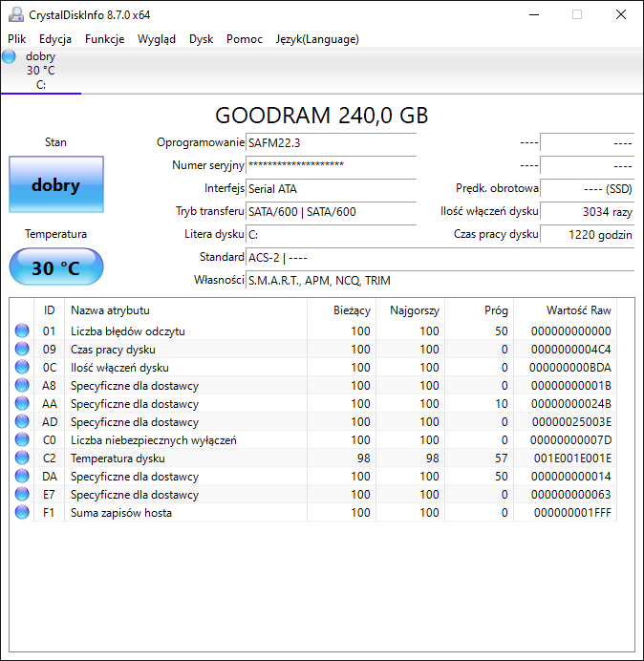Viewport: 644px width, 661px height.
Task: Click the Próg column header
Action: click(479, 310)
